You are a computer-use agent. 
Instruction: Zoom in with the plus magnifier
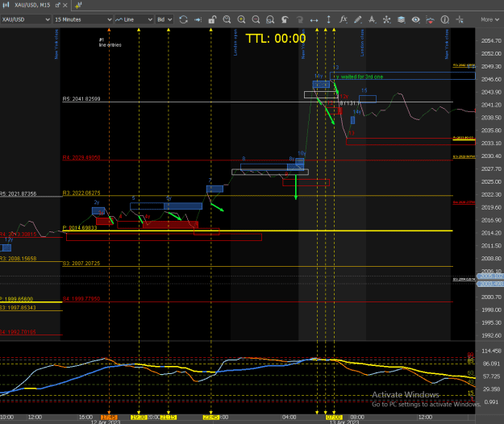(241, 19)
